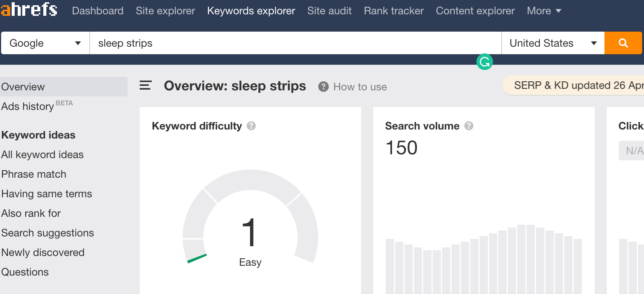
Task: Open the Dashboard tab
Action: click(98, 11)
